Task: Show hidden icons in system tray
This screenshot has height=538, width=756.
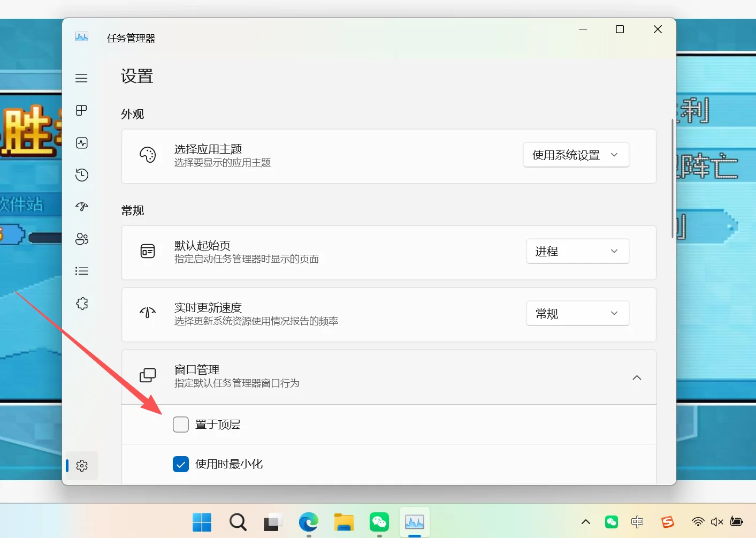Action: [x=586, y=522]
